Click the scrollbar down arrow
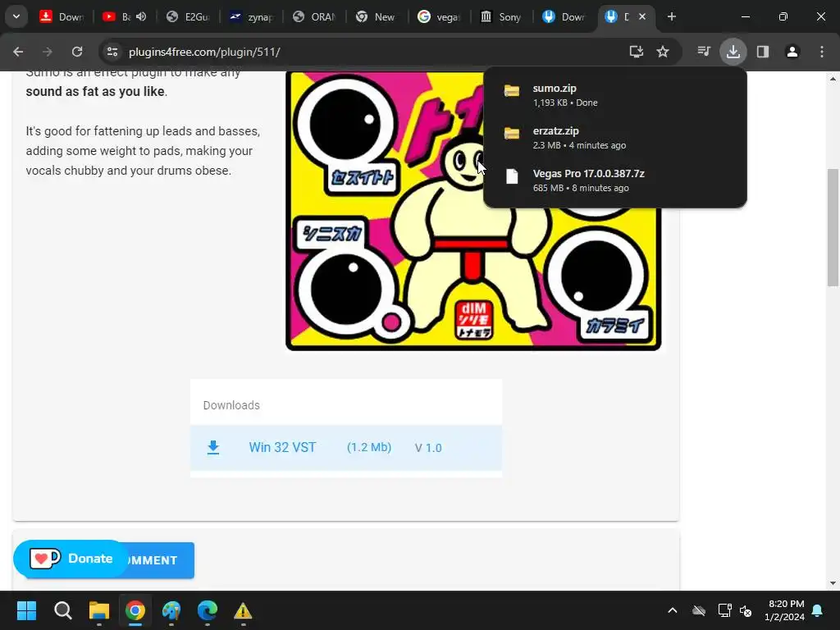 [x=833, y=583]
